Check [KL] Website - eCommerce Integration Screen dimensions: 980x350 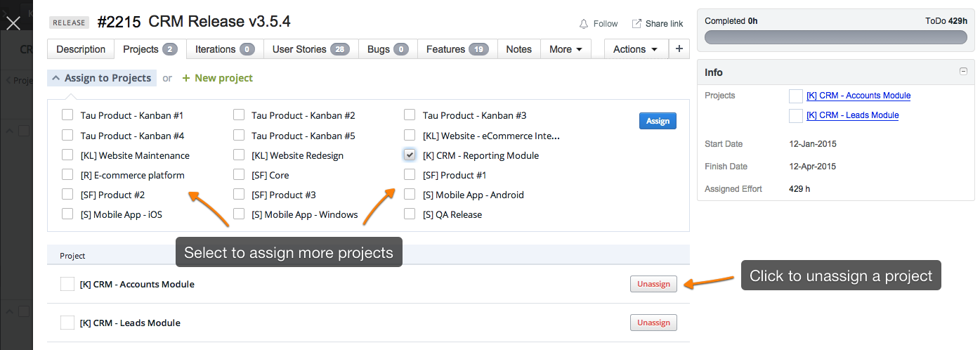(410, 135)
